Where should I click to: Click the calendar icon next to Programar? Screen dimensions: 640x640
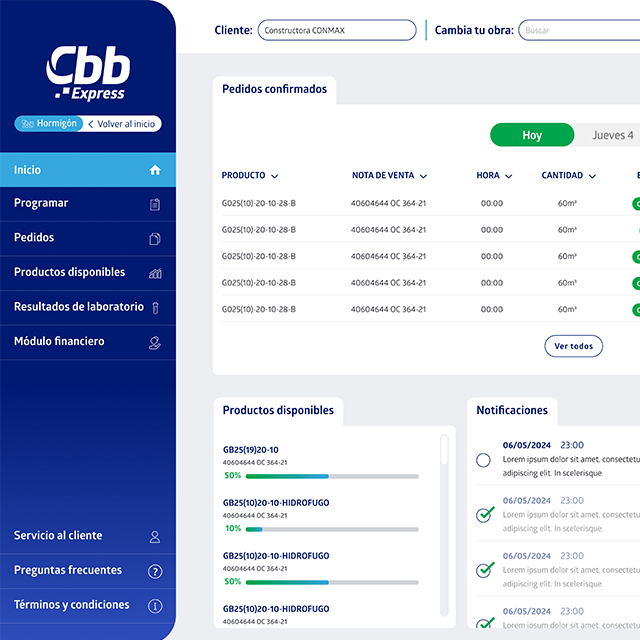(x=155, y=204)
